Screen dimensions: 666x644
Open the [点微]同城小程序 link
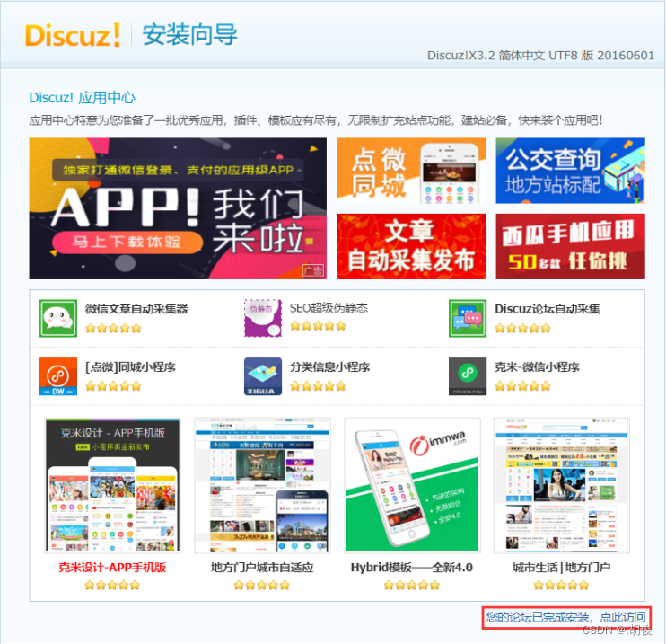pos(130,366)
